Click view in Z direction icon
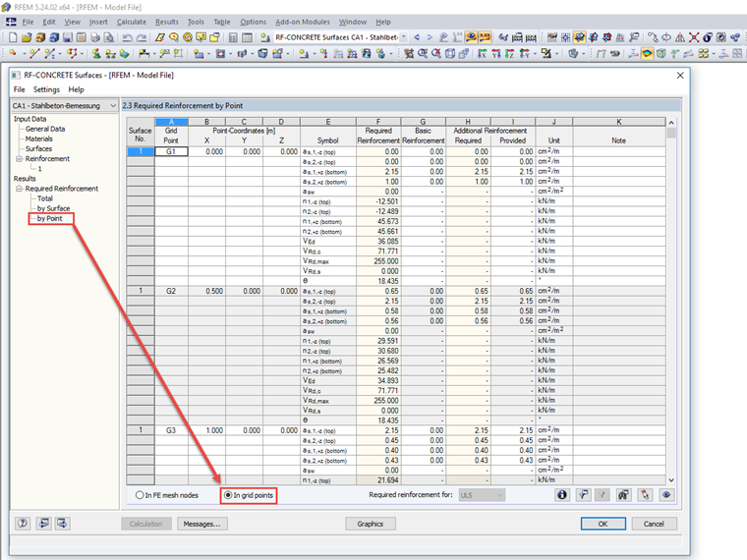Screen dimensions: 747x560 pos(510,54)
